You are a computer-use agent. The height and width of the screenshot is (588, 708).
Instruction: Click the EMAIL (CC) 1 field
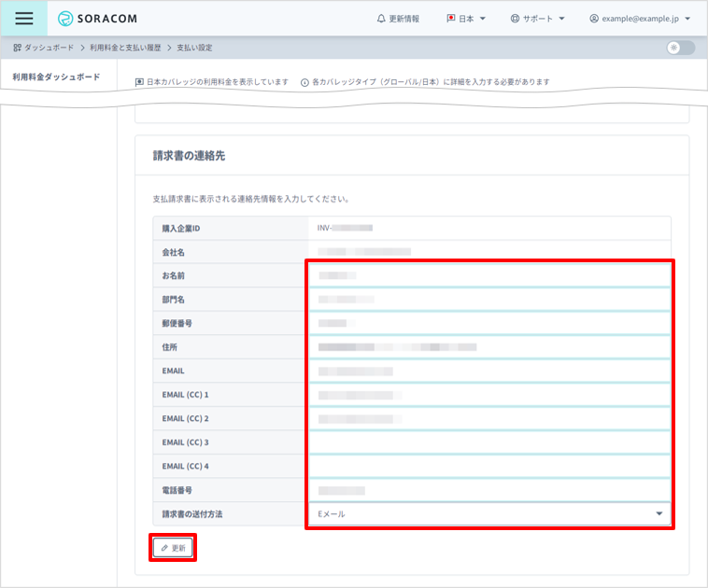pos(489,395)
